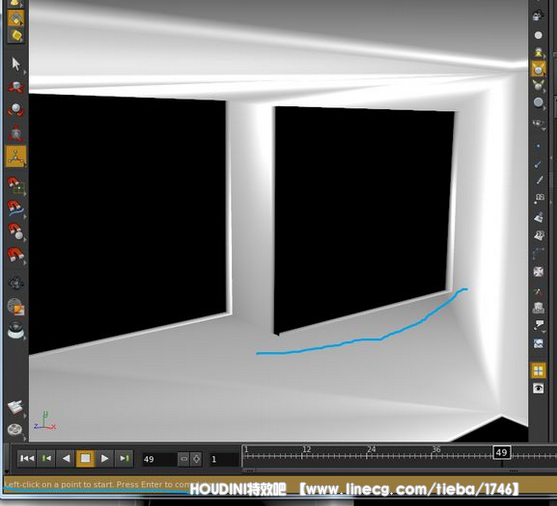Jump to the first frame

pos(27,459)
